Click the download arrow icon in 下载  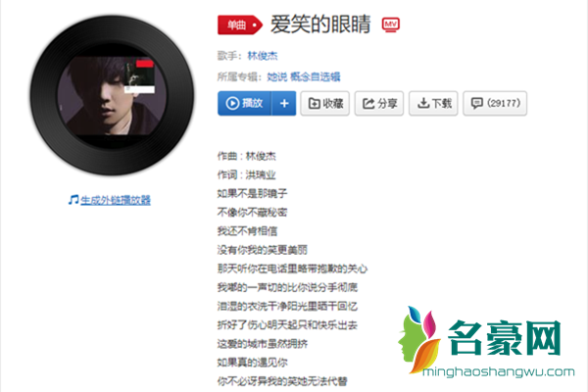coord(423,103)
